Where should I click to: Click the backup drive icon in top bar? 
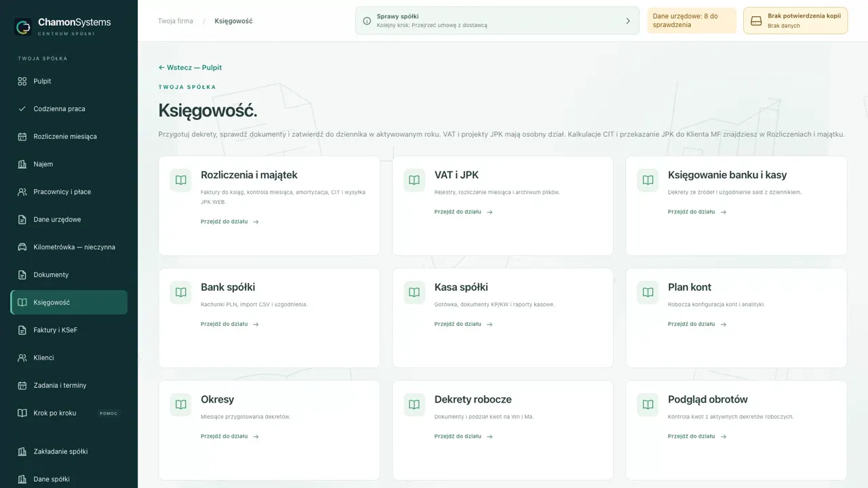[x=756, y=21]
